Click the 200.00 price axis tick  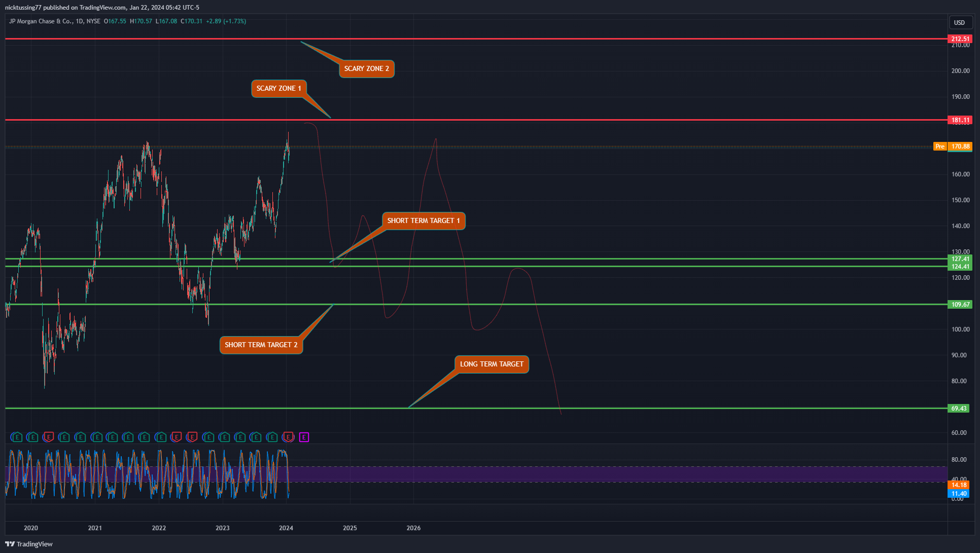coord(960,71)
